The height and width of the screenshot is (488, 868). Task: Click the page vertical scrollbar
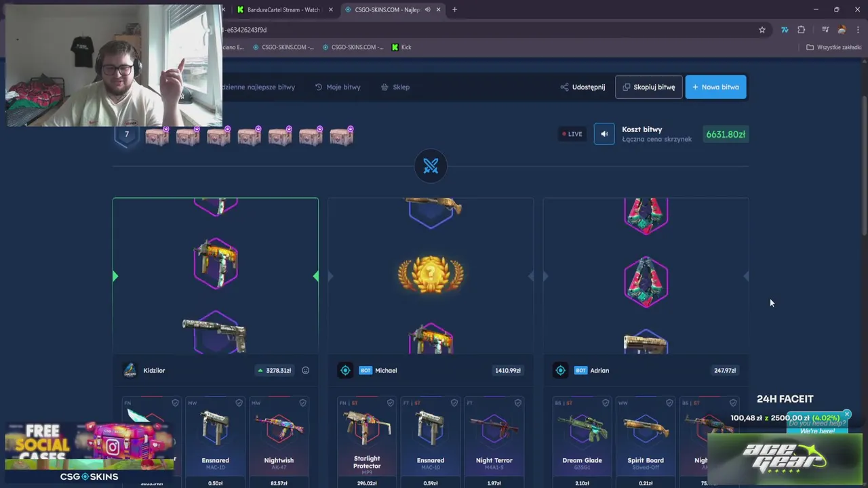[865, 166]
